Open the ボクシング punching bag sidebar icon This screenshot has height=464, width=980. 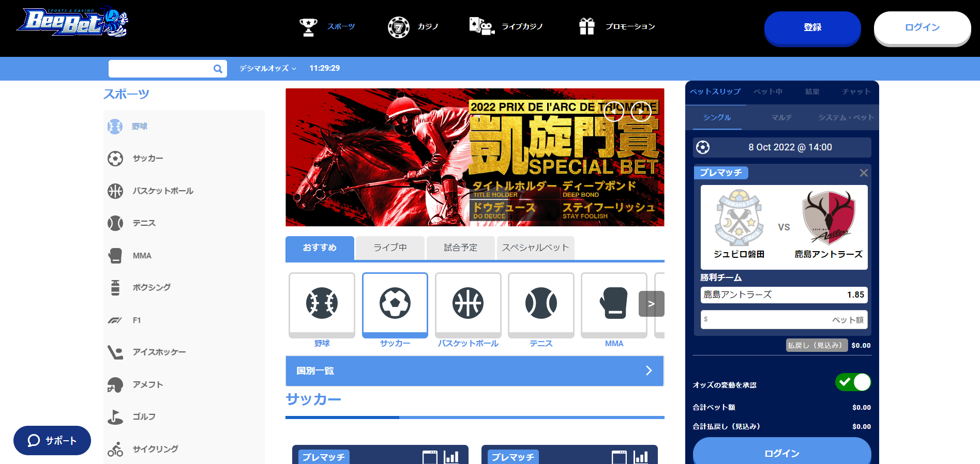115,287
